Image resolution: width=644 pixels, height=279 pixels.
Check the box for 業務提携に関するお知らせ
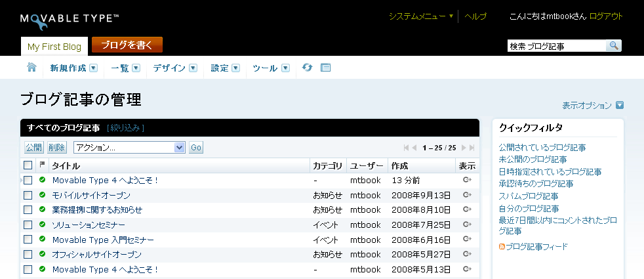[28, 210]
